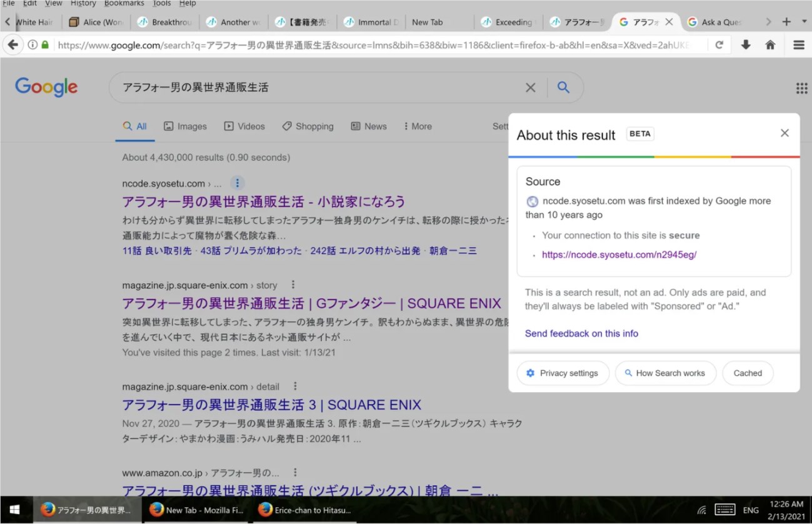
Task: Open the Help menu
Action: pyautogui.click(x=188, y=3)
